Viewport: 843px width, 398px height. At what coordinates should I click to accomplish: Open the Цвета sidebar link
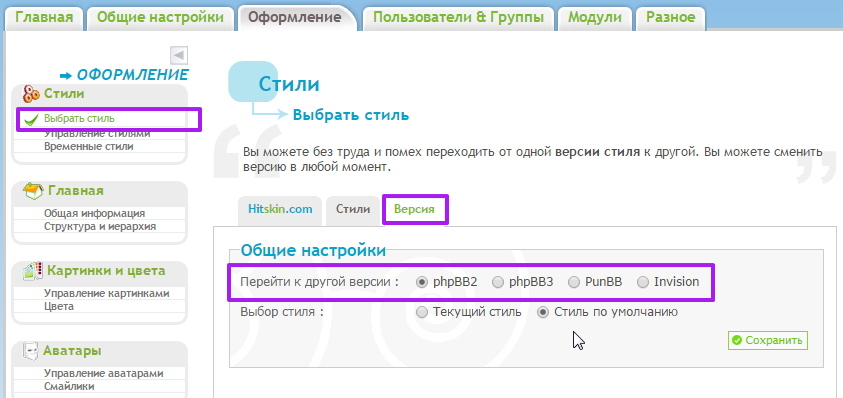click(x=59, y=307)
